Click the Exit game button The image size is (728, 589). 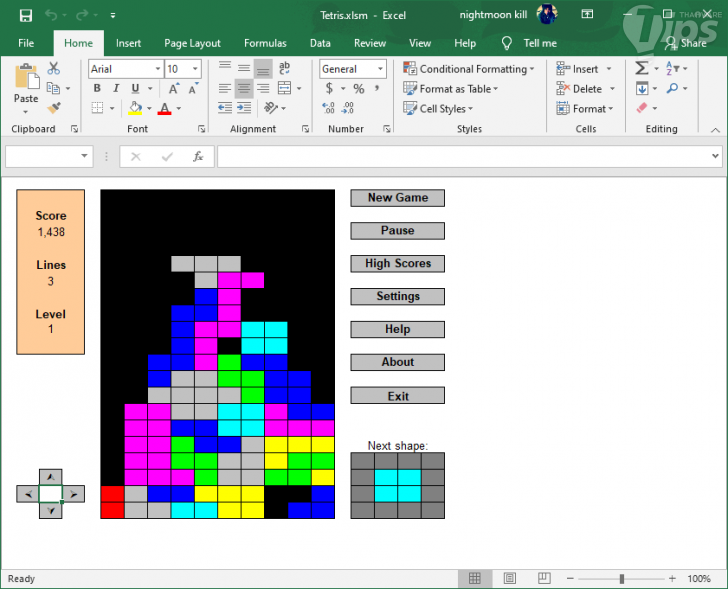coord(397,395)
